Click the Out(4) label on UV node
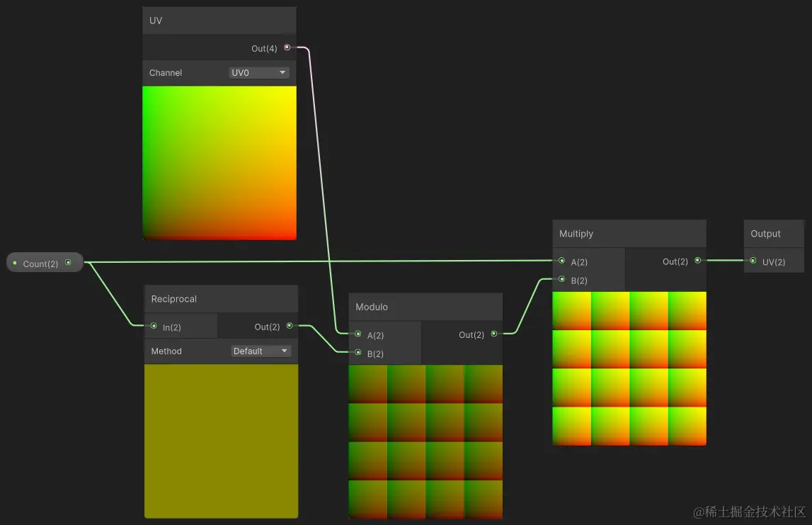 tap(264, 48)
